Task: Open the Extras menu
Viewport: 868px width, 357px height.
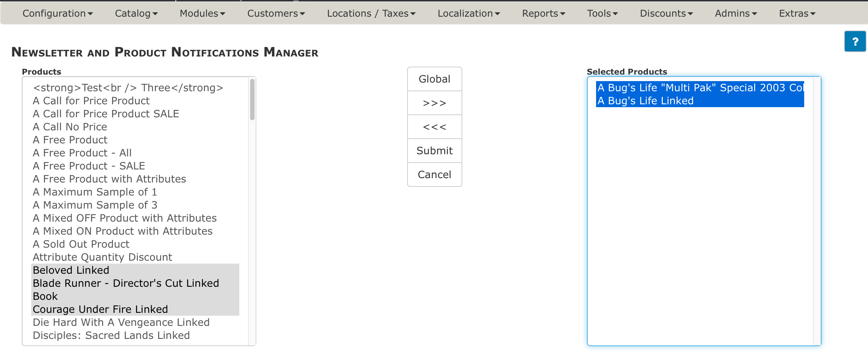Action: (797, 13)
